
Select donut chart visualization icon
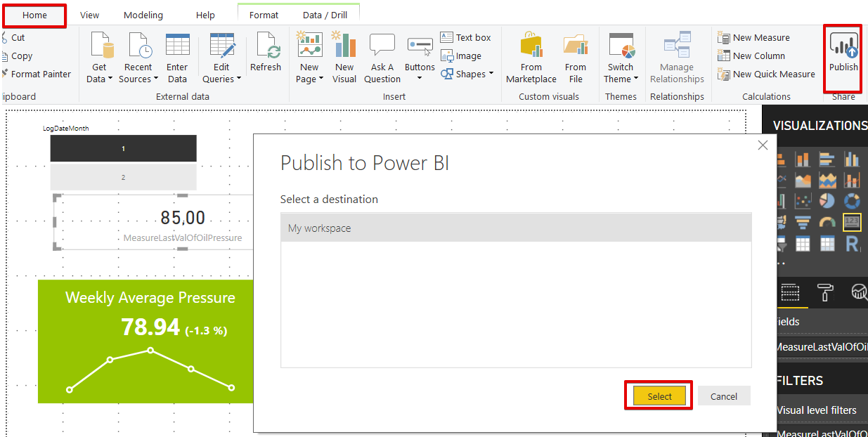click(x=851, y=201)
